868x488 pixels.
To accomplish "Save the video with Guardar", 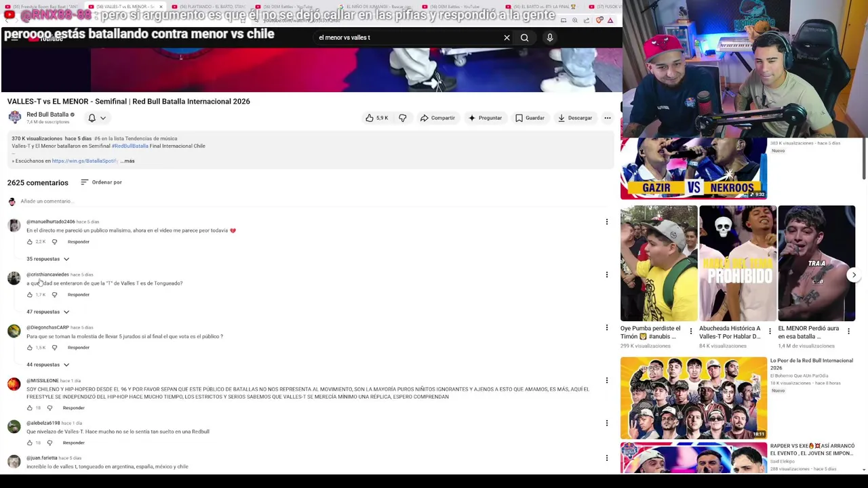I will coord(530,118).
